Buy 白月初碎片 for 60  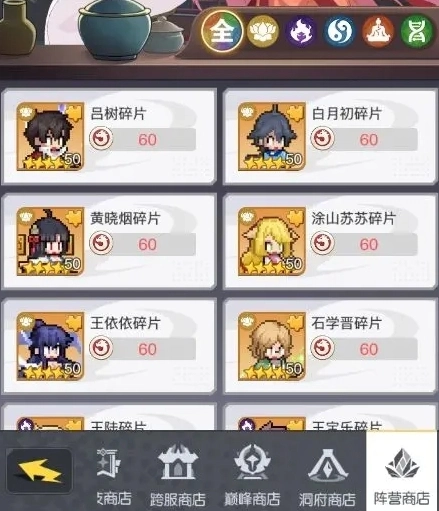pyautogui.click(x=364, y=139)
